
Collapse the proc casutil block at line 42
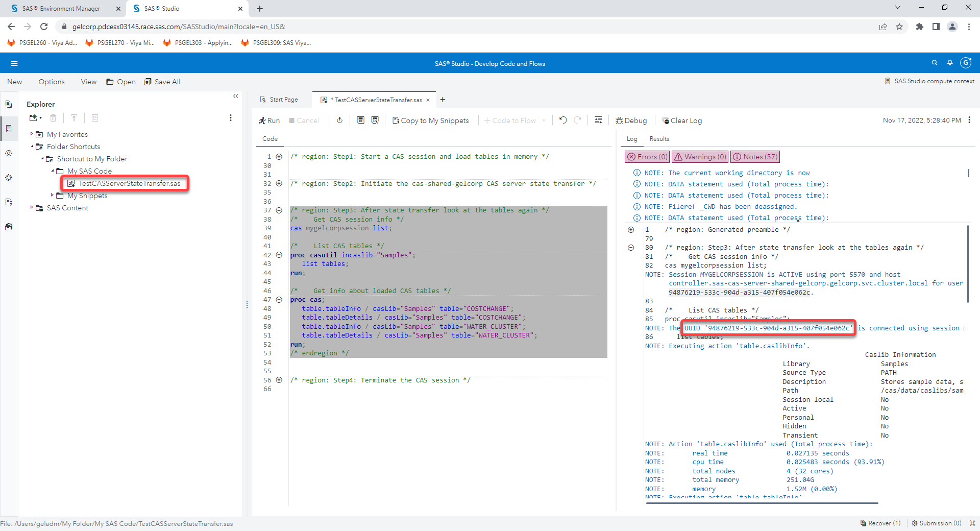[x=279, y=255]
